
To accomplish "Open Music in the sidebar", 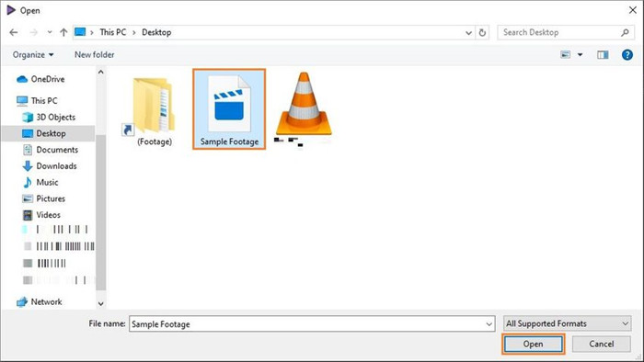I will [x=40, y=183].
